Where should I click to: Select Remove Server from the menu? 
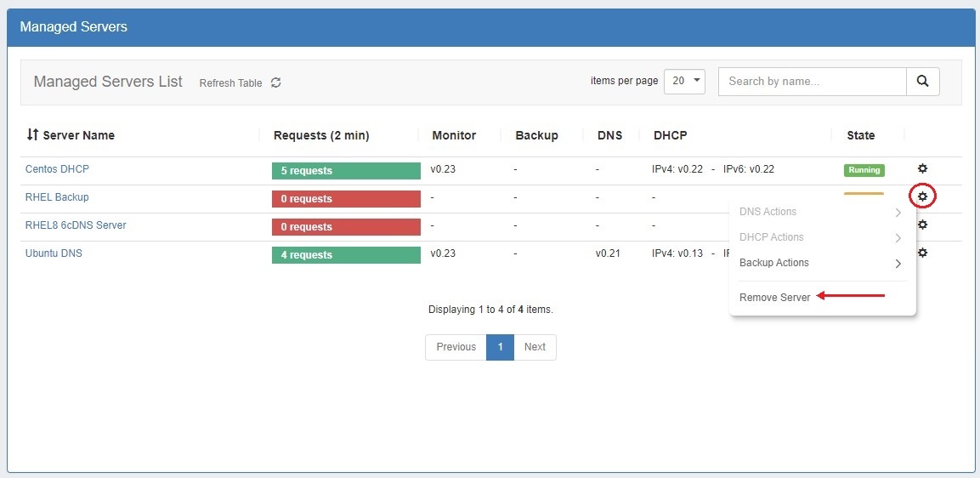774,297
